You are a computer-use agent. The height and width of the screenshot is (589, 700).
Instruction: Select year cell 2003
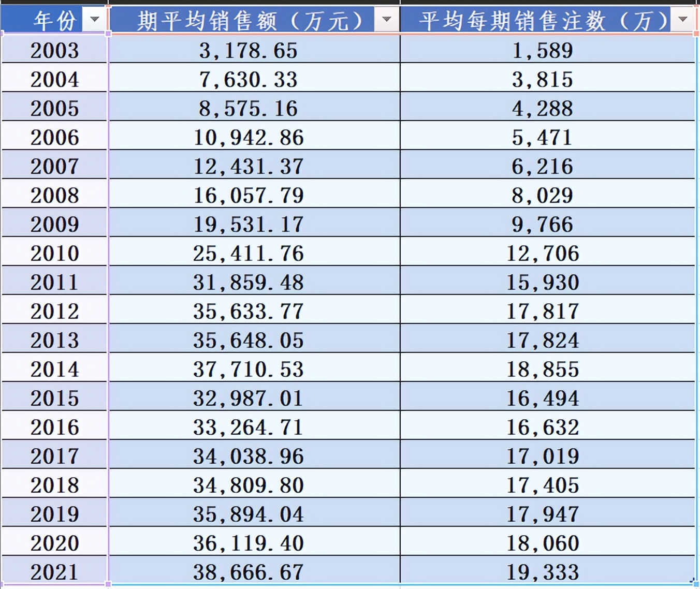(x=54, y=50)
